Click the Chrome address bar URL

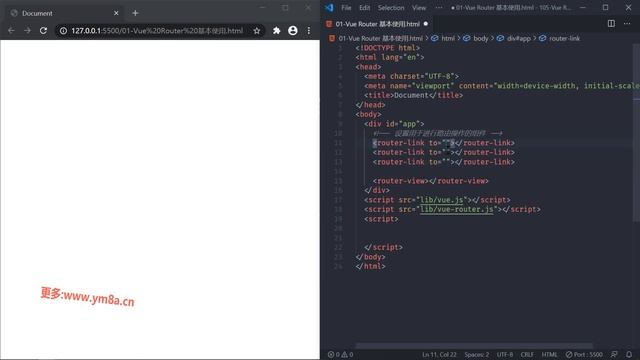click(157, 31)
